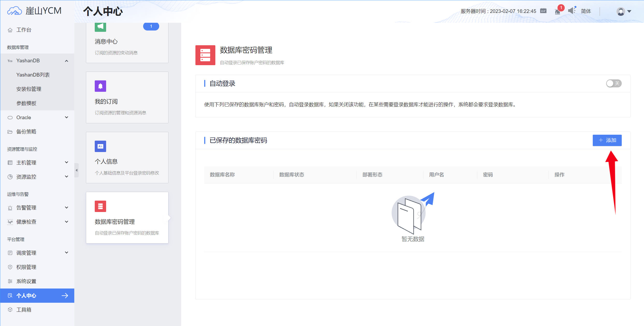
Task: Click the 数据库密码管理 card icon
Action: pos(100,206)
